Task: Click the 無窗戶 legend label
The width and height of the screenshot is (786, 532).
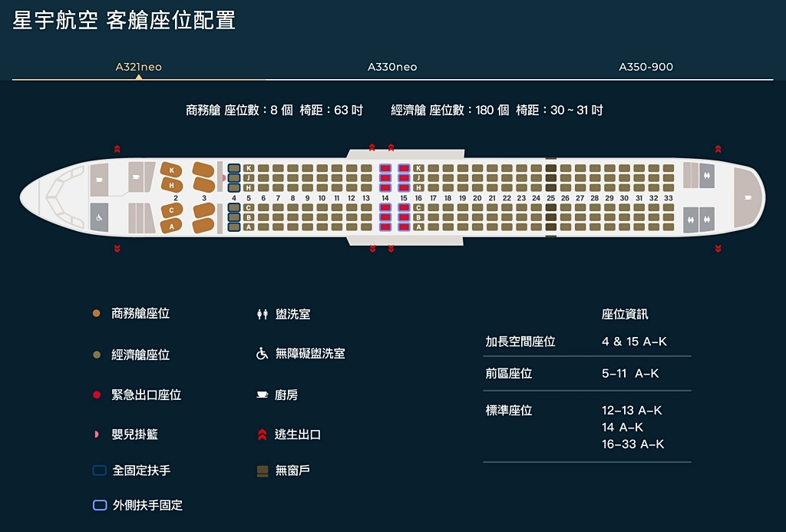Action: click(292, 471)
